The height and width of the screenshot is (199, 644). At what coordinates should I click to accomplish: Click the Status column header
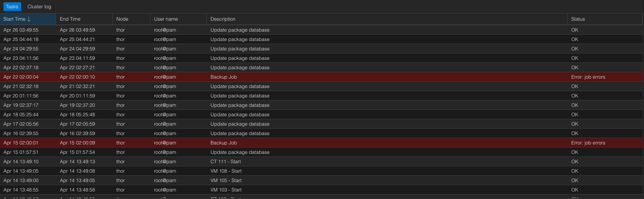578,19
